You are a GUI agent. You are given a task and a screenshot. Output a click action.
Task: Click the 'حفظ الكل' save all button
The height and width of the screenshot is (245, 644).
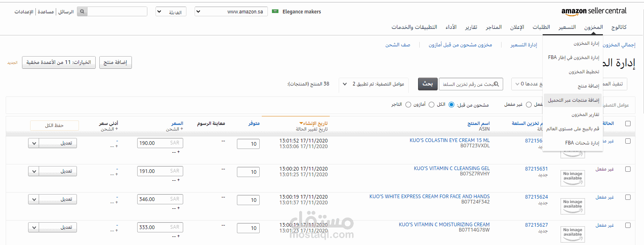tap(55, 125)
